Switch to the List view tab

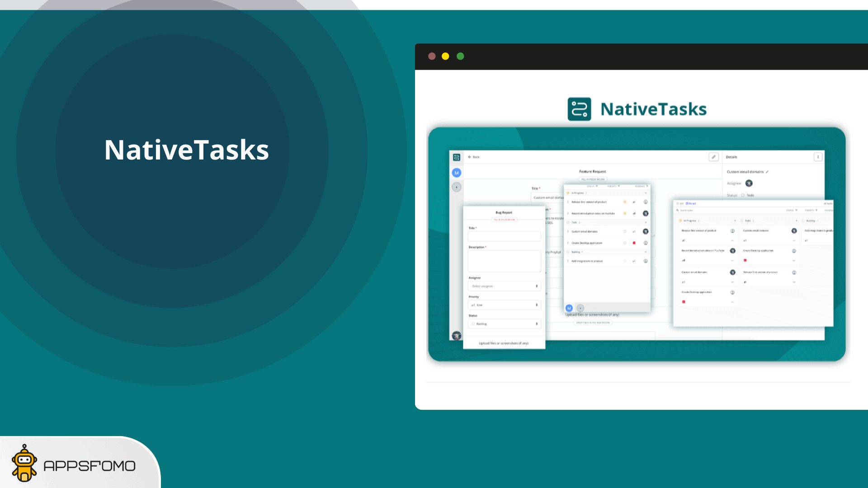pos(680,203)
